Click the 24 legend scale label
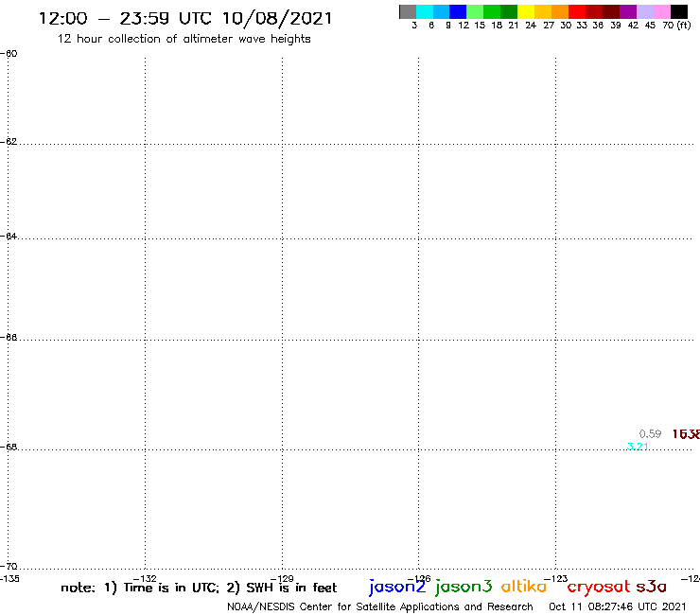Viewport: 700px width, 615px height. [x=531, y=26]
